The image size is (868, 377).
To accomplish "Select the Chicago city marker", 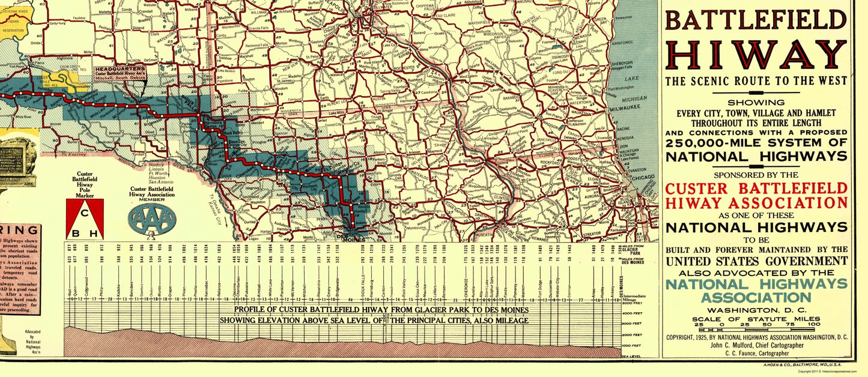I will tap(627, 175).
